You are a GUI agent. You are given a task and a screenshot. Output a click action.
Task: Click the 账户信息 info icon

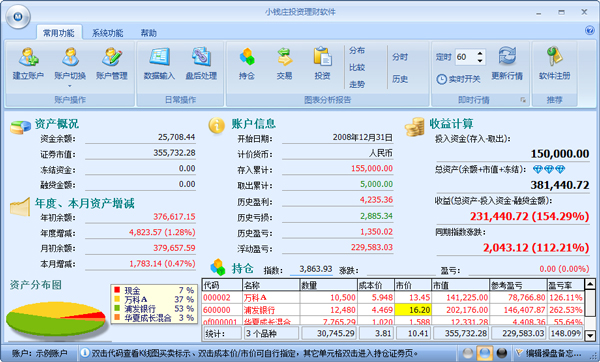tap(217, 126)
